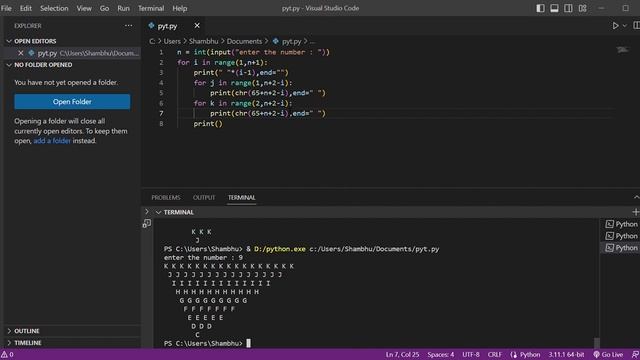Open the Edit menu
The image size is (640, 360).
click(26, 8)
